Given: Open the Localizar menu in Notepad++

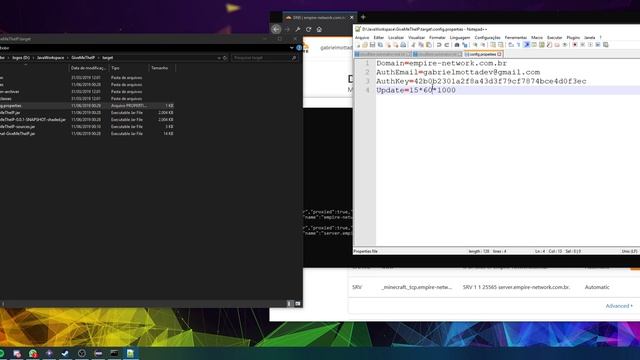Looking at the screenshot, I should coord(396,38).
